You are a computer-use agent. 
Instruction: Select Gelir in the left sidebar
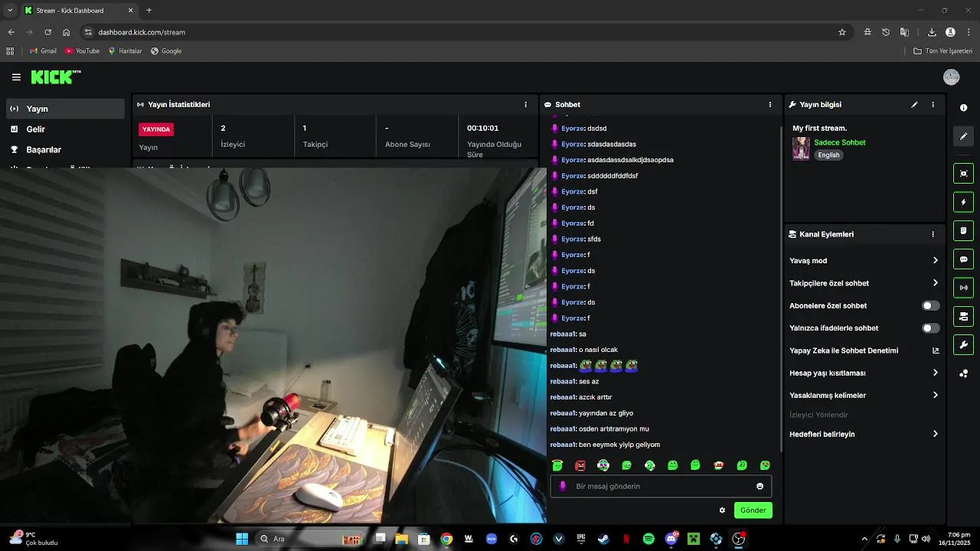coord(65,129)
